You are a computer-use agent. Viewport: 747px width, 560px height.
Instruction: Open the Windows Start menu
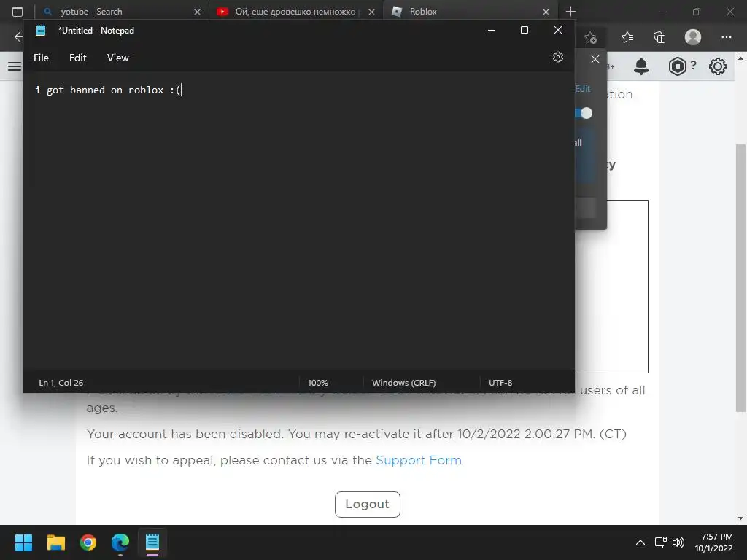(x=23, y=542)
